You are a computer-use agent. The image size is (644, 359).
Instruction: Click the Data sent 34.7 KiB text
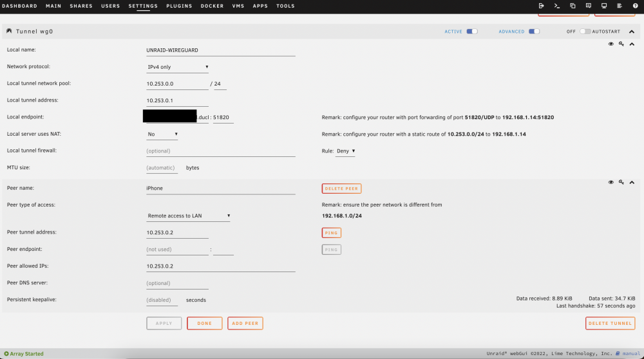pos(612,299)
